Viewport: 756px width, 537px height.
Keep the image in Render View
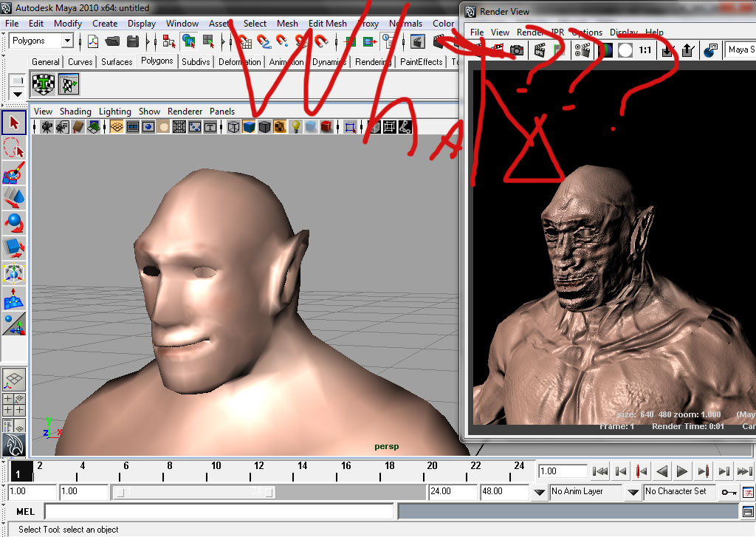pos(667,49)
